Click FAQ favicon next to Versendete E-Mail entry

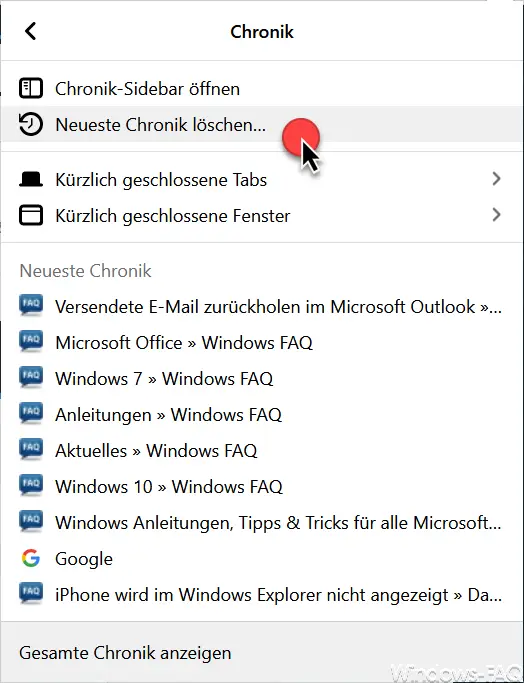(x=31, y=306)
